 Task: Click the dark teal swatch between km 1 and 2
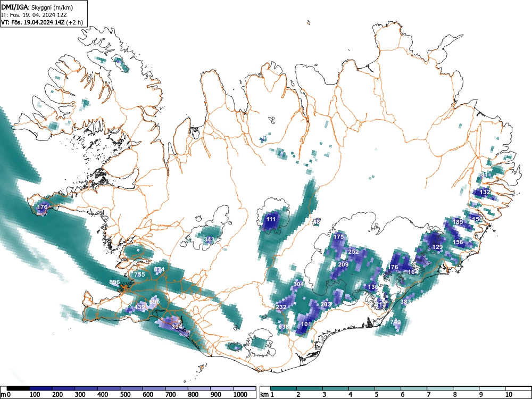284,388
